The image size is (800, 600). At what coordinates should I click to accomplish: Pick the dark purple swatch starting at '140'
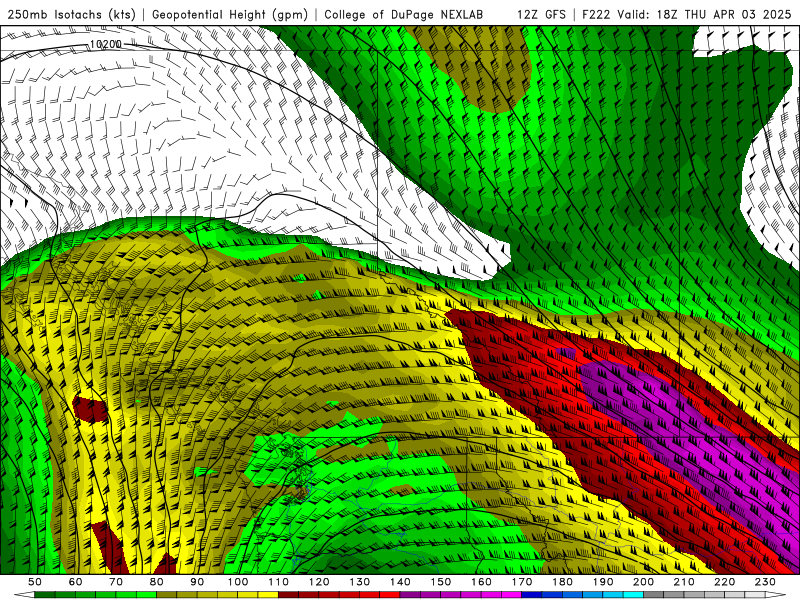[410, 595]
